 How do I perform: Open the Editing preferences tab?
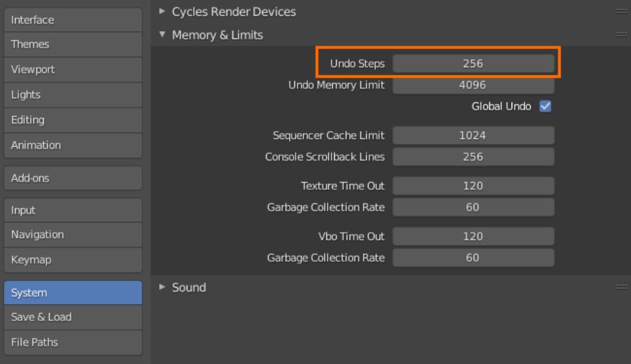(x=73, y=120)
